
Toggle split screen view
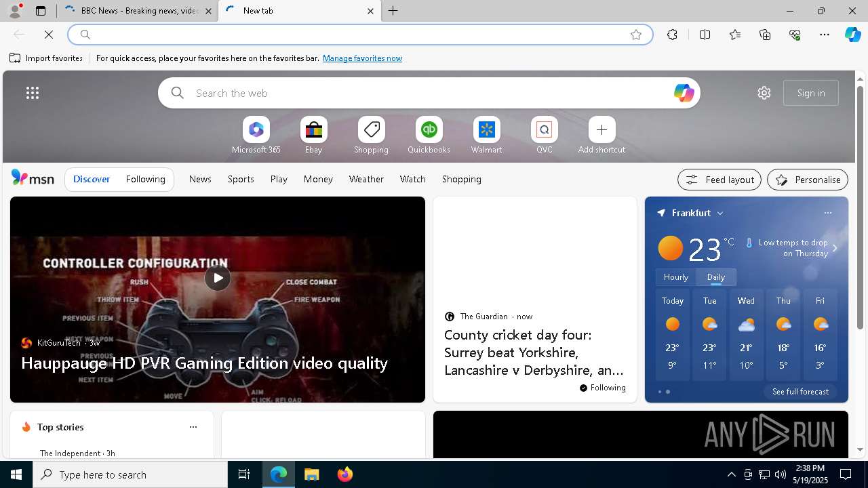705,35
